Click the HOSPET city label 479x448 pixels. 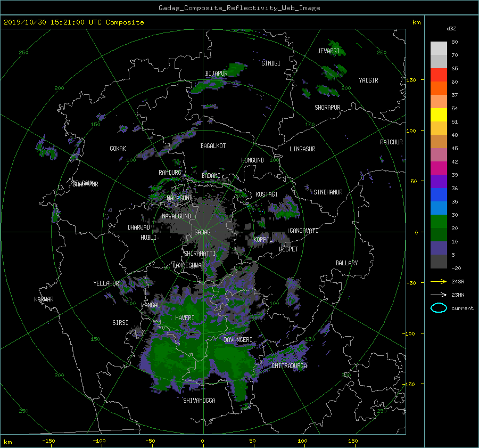click(x=288, y=249)
